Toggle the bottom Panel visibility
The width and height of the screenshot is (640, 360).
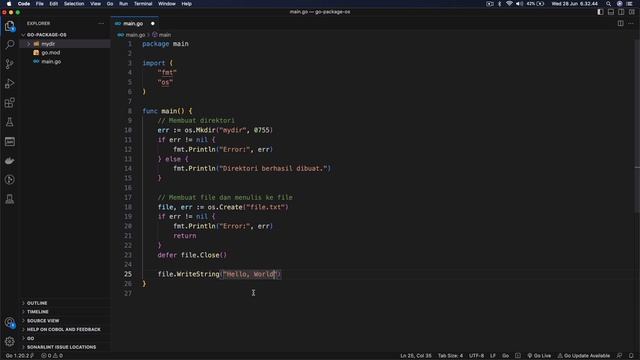coord(611,12)
